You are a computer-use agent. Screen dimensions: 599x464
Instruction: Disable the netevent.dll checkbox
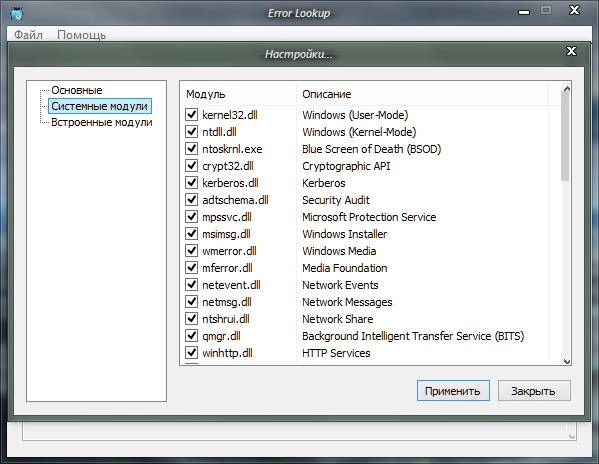[x=191, y=285]
